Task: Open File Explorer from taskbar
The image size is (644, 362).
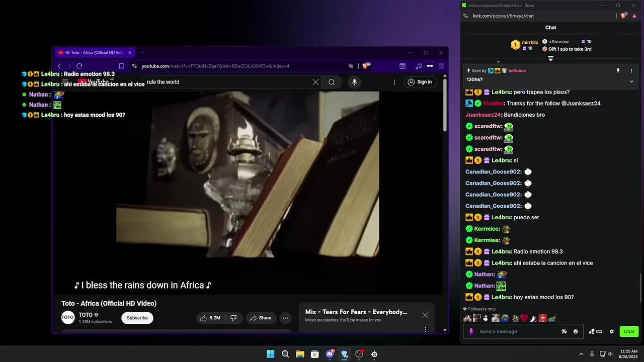Action: [300, 354]
